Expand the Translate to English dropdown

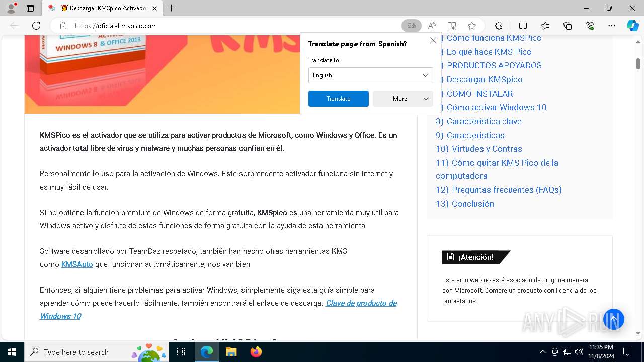coord(370,75)
